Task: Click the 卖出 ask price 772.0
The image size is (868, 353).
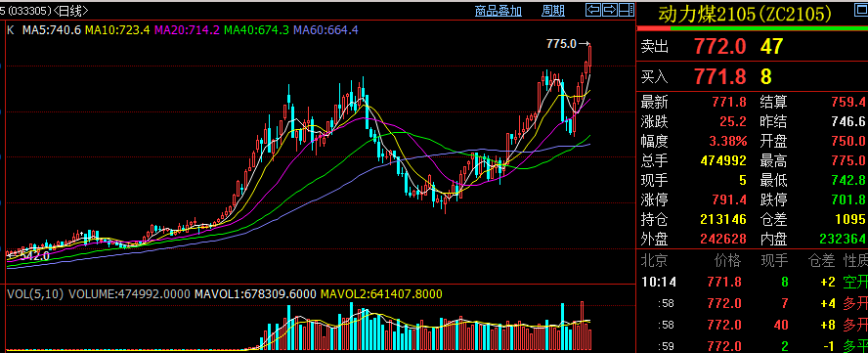Action: pyautogui.click(x=720, y=47)
